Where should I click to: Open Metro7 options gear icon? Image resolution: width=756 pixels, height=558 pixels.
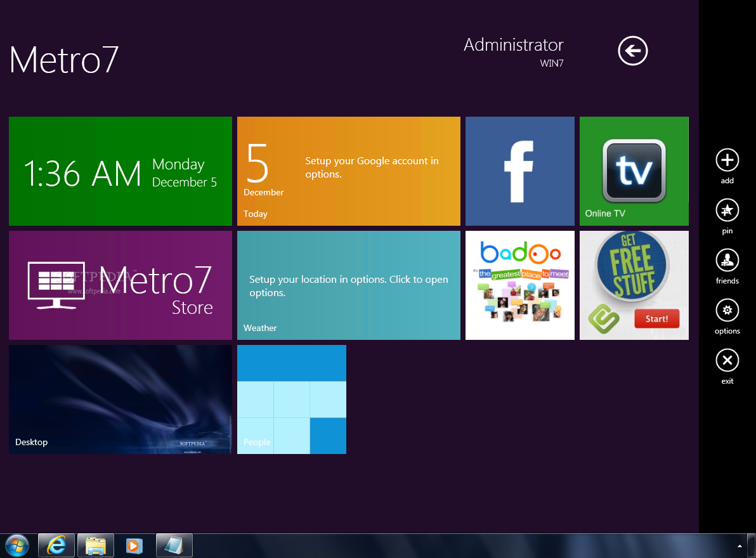pyautogui.click(x=727, y=310)
